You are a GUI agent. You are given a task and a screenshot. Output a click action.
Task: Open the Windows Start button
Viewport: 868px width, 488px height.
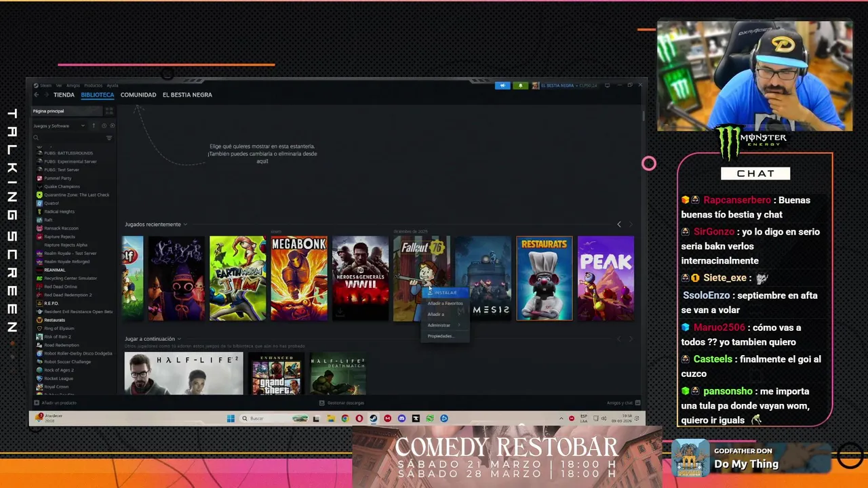pyautogui.click(x=231, y=418)
